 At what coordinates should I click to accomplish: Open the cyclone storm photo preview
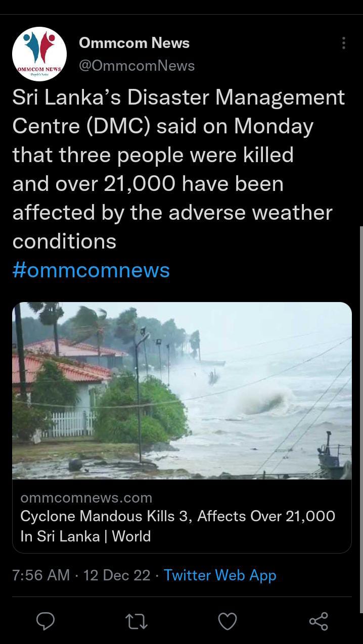[x=181, y=390]
